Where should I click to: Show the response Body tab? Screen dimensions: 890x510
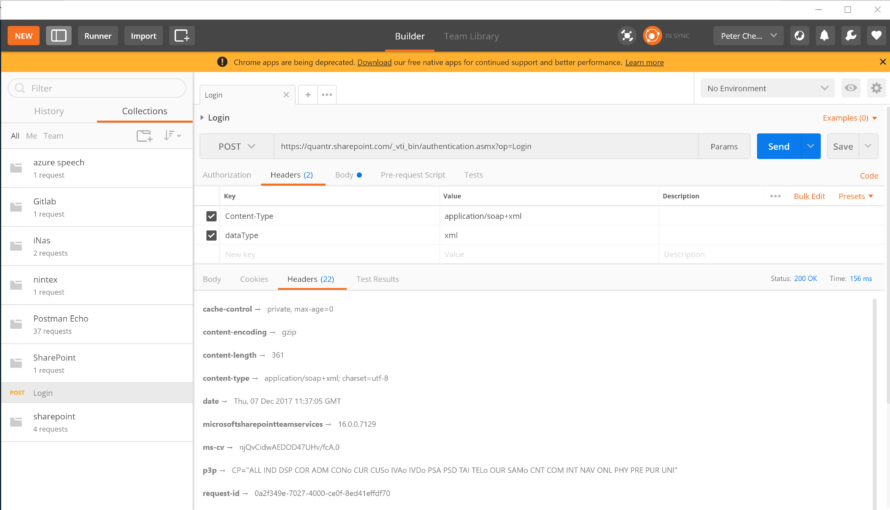[x=212, y=279]
